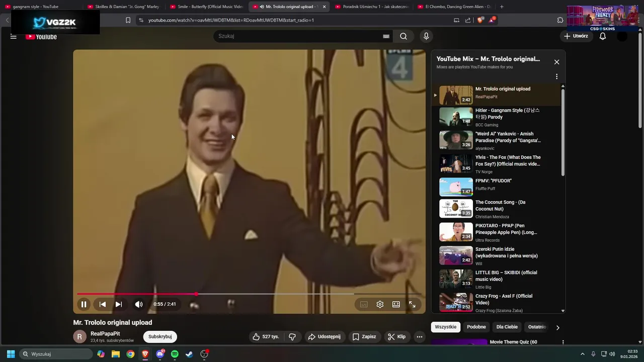The image size is (644, 362).
Task: Switch to the Poradnik Uśmiechu 1 tab
Action: coord(371,7)
